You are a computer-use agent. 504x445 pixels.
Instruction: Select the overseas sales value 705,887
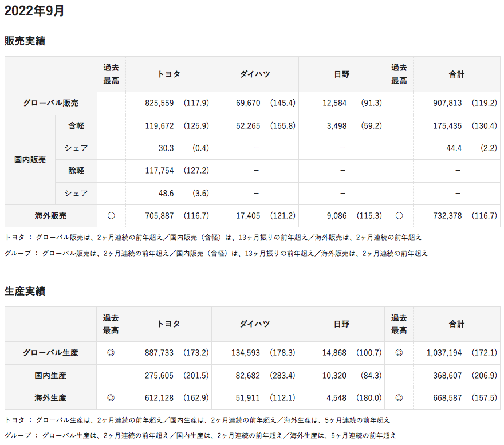point(159,216)
